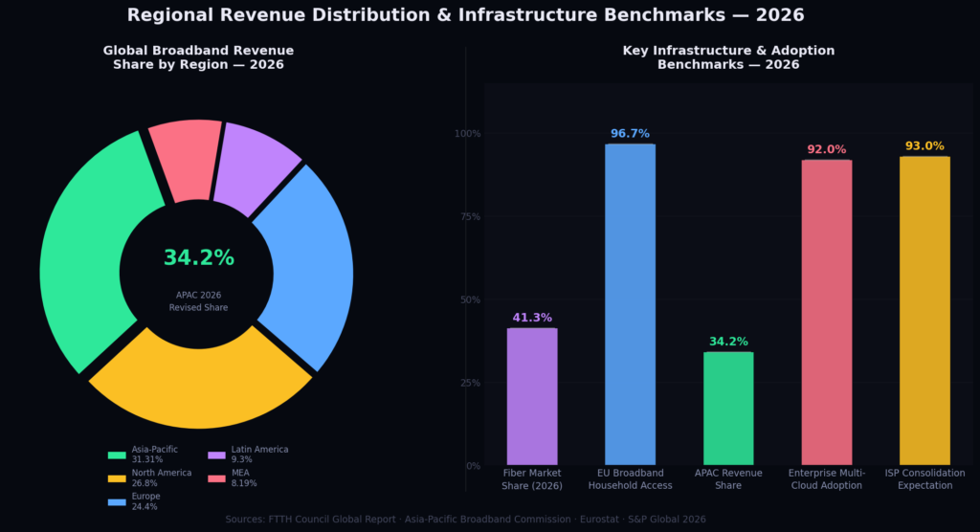Click the APAC 2026 Revised Share caption
This screenshot has height=532, width=980.
pyautogui.click(x=198, y=301)
